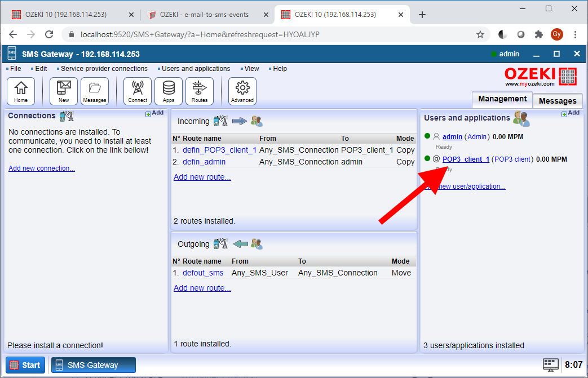Open the Apps database toolbar icon
This screenshot has height=378, width=588.
click(x=169, y=91)
